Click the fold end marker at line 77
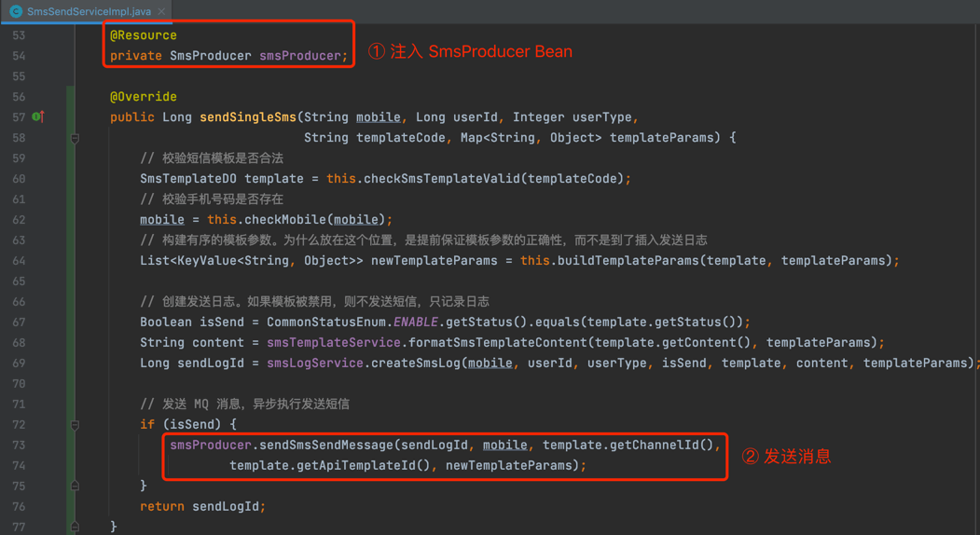The height and width of the screenshot is (535, 980). (75, 527)
